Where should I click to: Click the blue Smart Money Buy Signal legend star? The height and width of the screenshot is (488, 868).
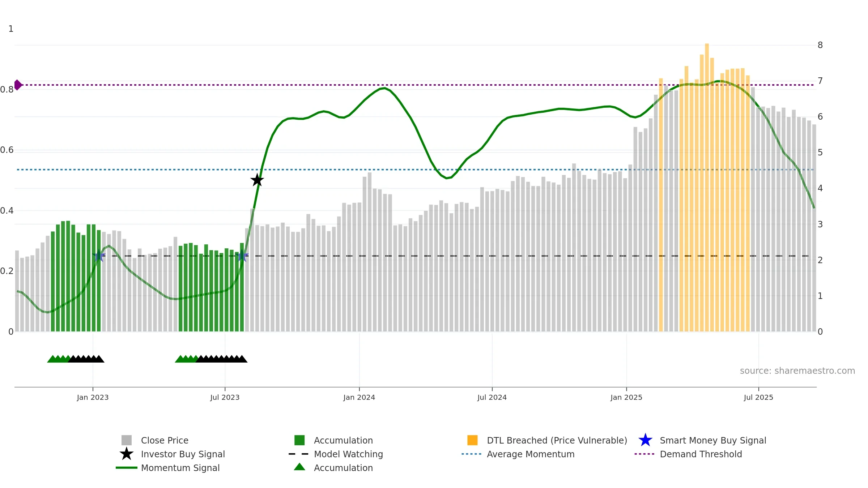click(x=645, y=440)
